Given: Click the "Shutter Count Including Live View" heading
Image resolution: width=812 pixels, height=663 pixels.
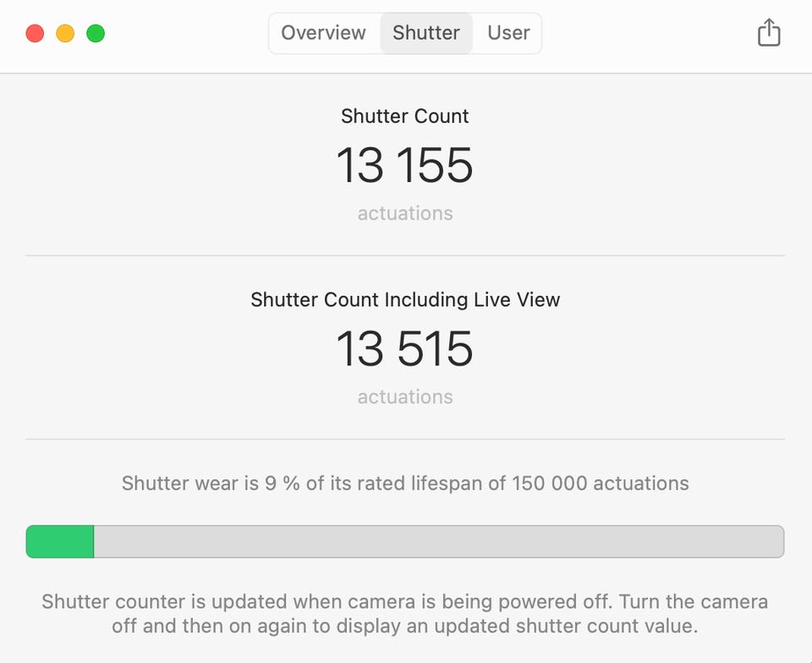Looking at the screenshot, I should [x=405, y=299].
